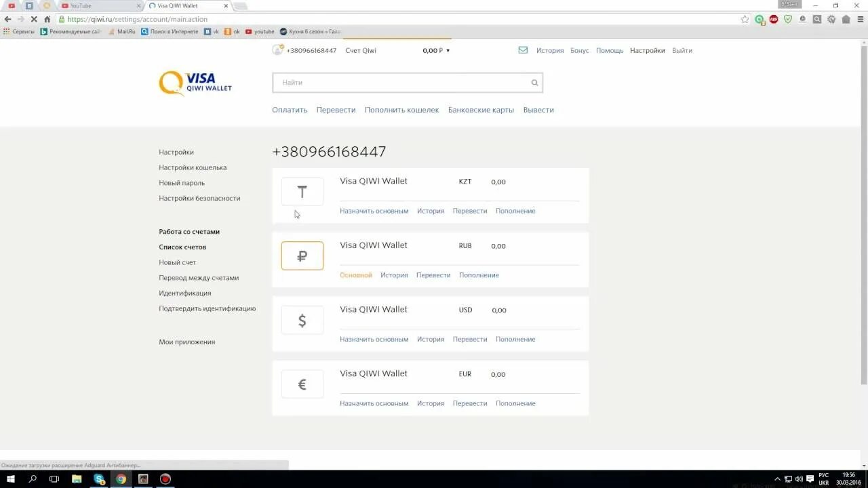This screenshot has height=488, width=868.
Task: Open the top Перевести menu item
Action: click(x=336, y=110)
